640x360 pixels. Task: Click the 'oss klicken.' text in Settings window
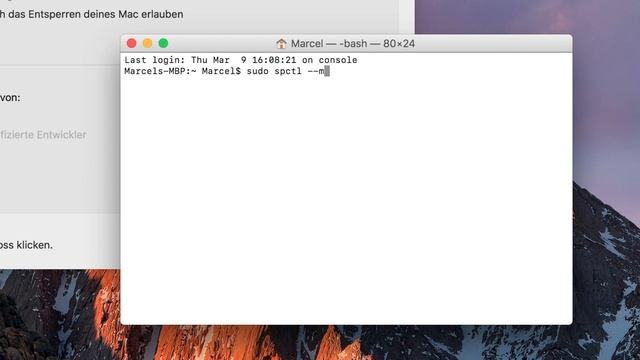pos(26,245)
